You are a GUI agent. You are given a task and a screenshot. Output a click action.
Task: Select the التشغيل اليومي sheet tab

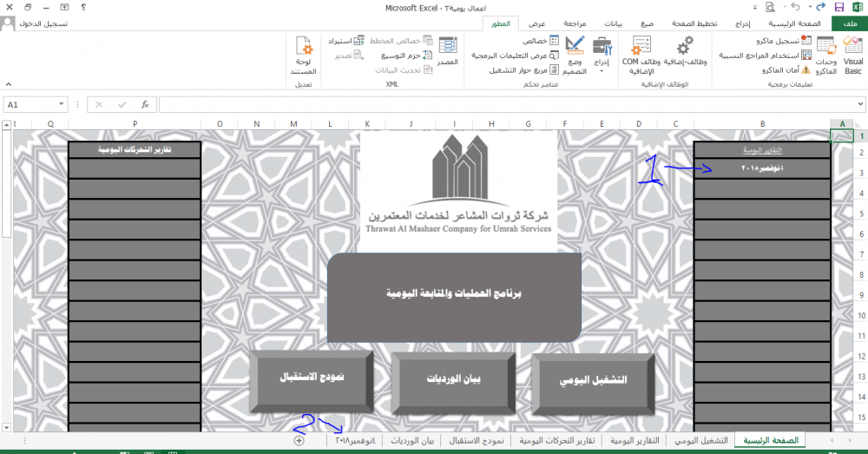click(x=701, y=440)
